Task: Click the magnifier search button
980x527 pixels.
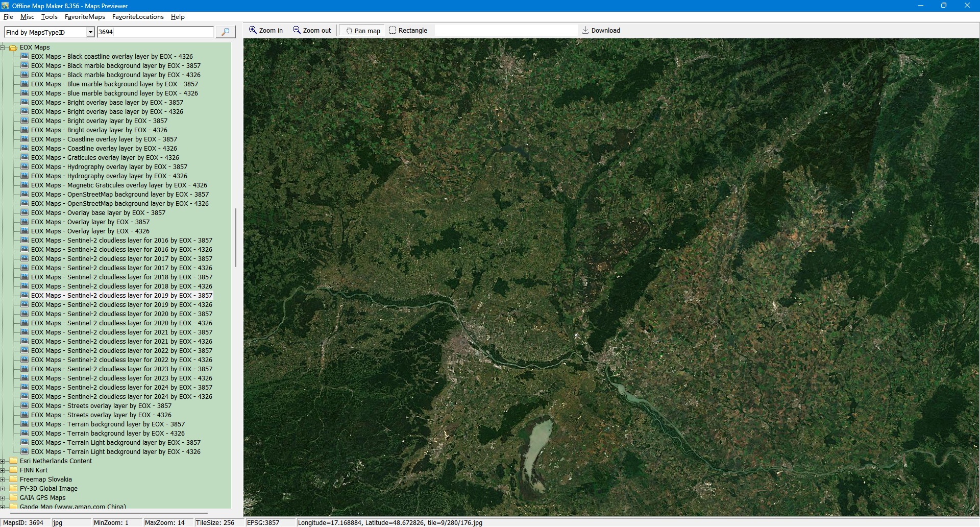Action: coord(225,32)
